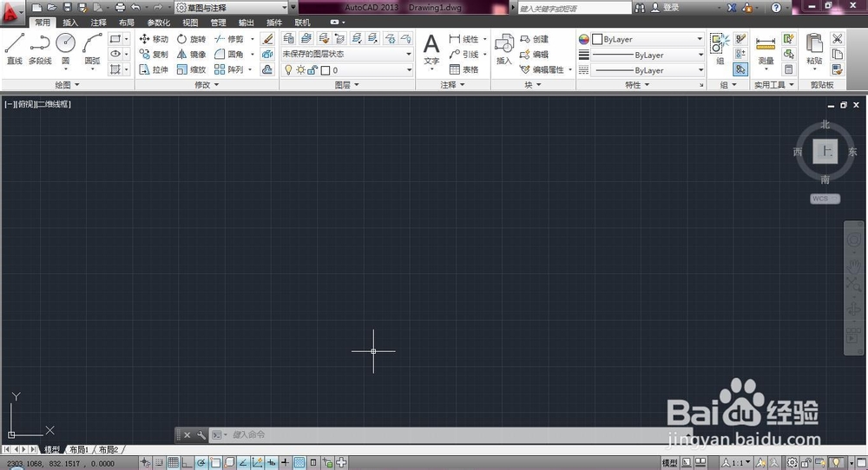The image size is (868, 470).
Task: Toggle Ortho mode in status bar
Action: pos(187,462)
